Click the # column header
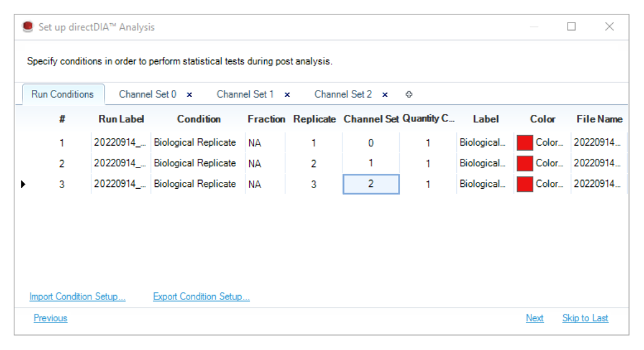Screen dimensions: 644x350 click(61, 119)
